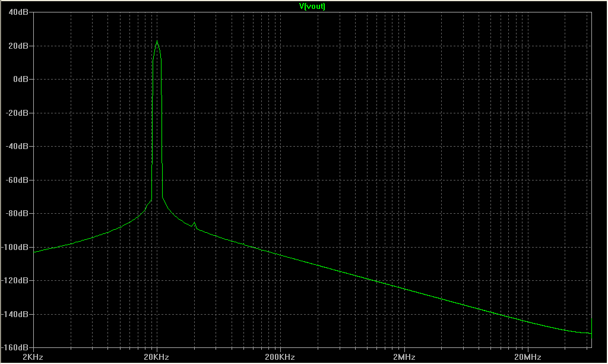
Task: Click the 40dB vertical axis label
Action: [x=18, y=12]
